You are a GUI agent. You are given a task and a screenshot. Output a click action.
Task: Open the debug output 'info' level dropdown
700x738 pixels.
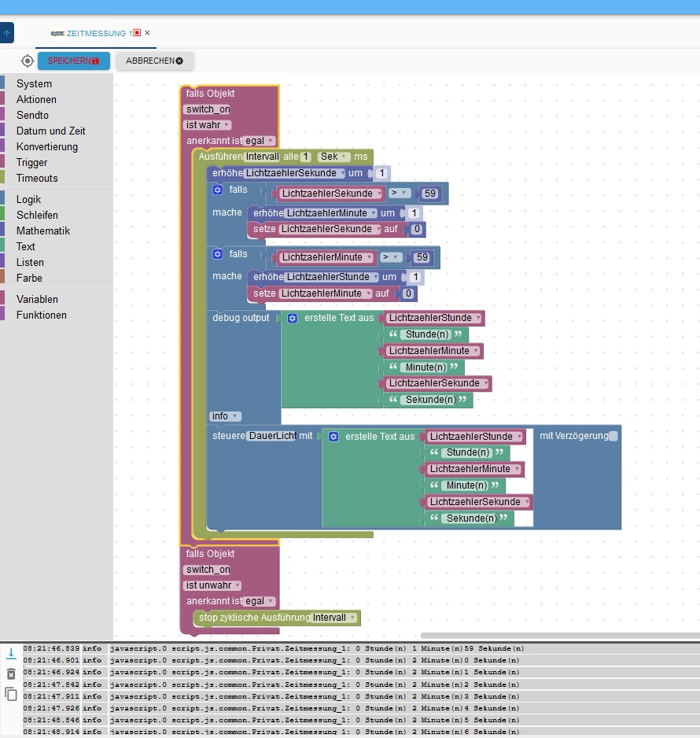225,416
